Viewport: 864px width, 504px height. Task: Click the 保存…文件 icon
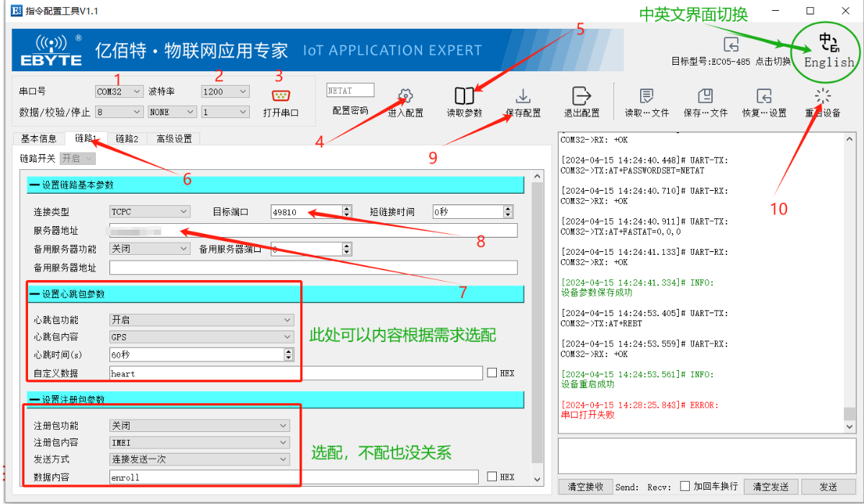706,96
